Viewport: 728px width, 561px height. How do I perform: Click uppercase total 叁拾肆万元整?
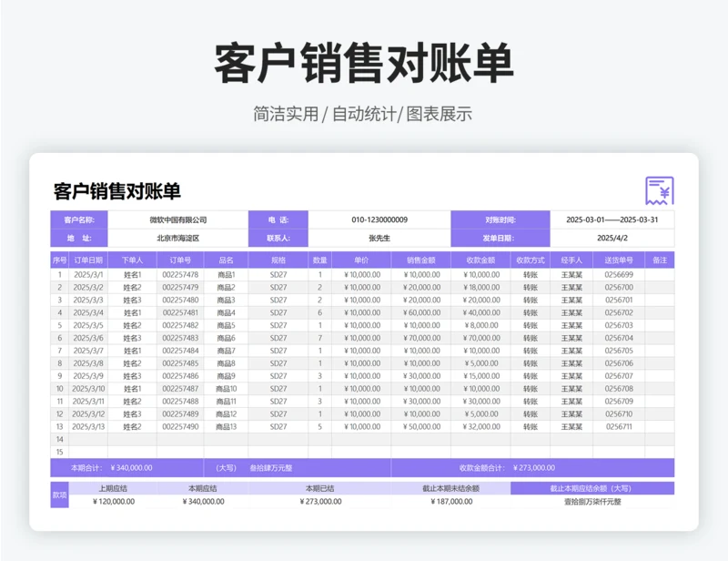coord(271,468)
